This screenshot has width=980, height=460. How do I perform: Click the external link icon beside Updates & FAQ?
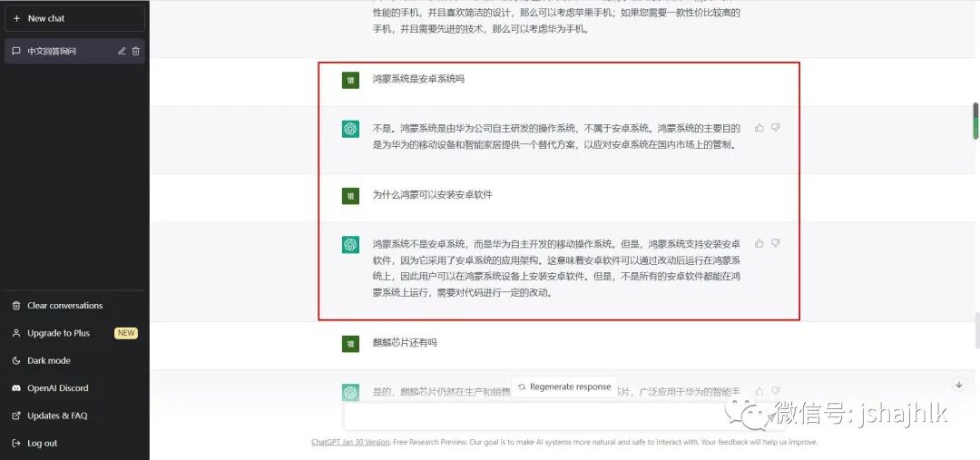[x=16, y=416]
